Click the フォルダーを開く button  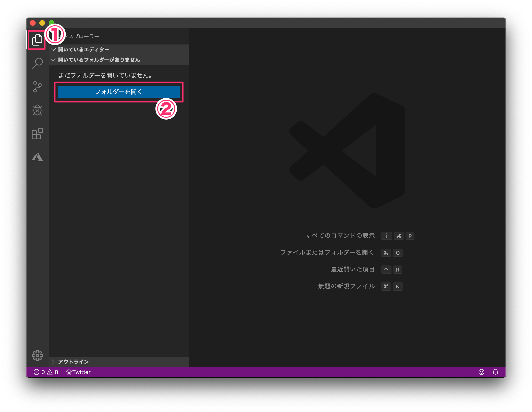click(119, 92)
